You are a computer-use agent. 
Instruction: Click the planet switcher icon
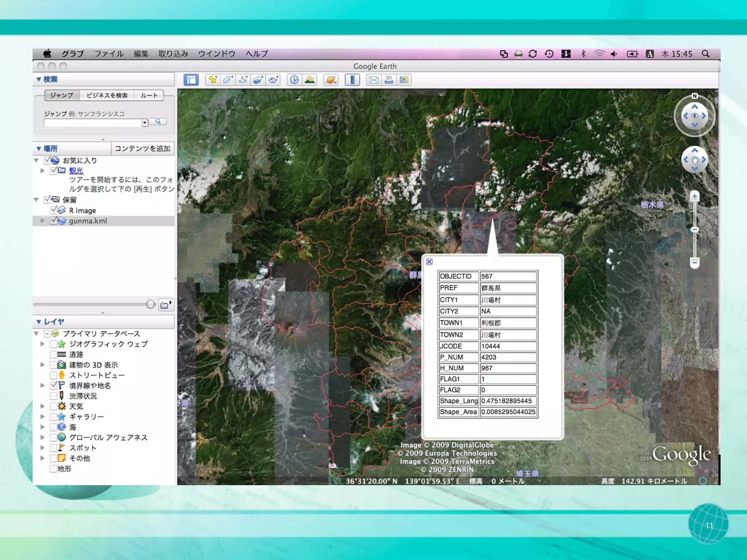point(331,80)
